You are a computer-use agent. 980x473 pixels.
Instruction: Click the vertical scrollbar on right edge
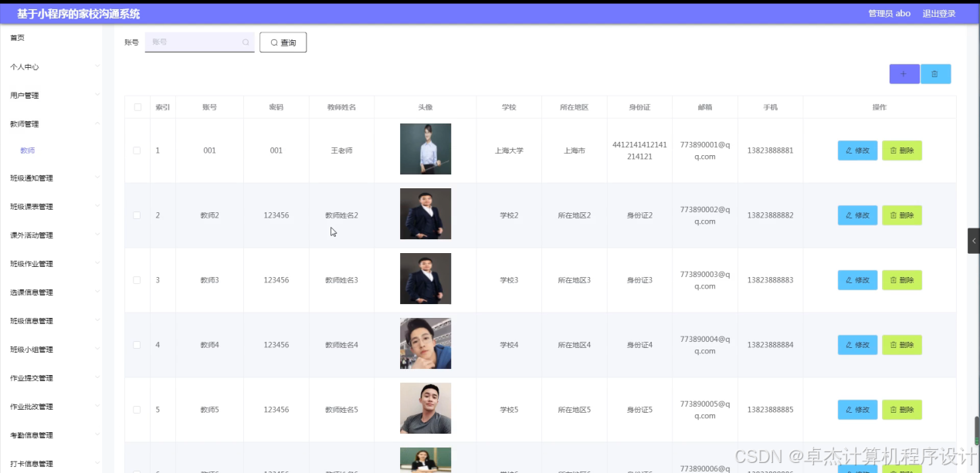point(976,430)
